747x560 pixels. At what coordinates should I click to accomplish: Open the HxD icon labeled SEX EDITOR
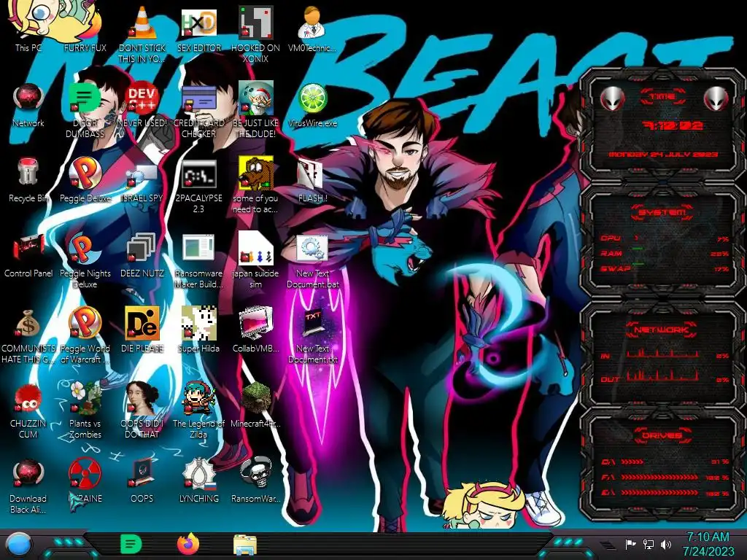tap(198, 28)
